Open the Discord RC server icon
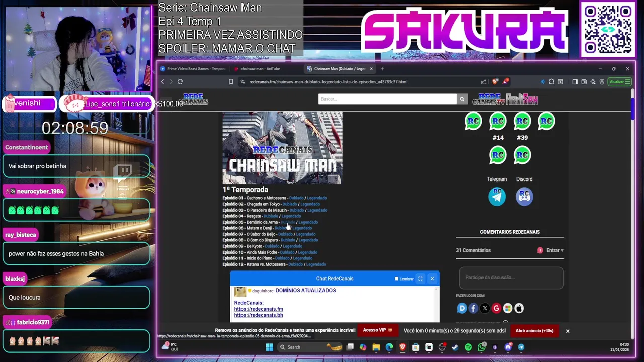Image resolution: width=644 pixels, height=362 pixels. [x=524, y=196]
